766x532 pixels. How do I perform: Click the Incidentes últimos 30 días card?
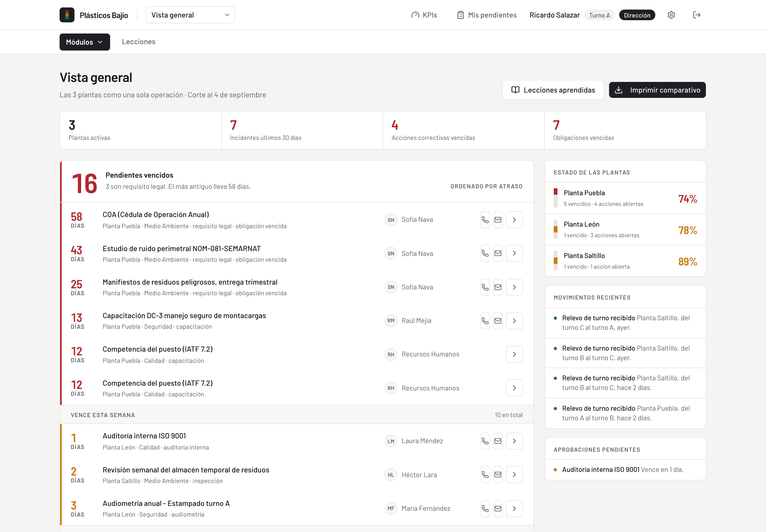pyautogui.click(x=302, y=130)
